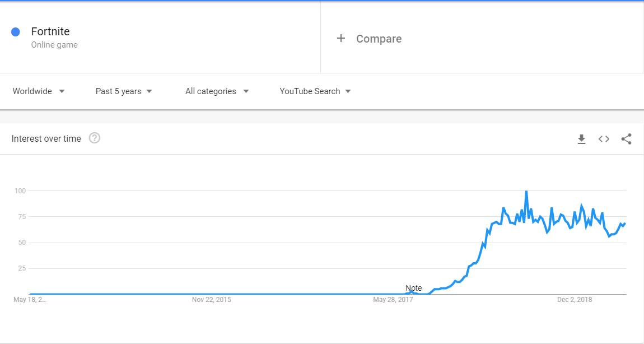Share the interest over time chart
The height and width of the screenshot is (344, 644).
(x=626, y=139)
